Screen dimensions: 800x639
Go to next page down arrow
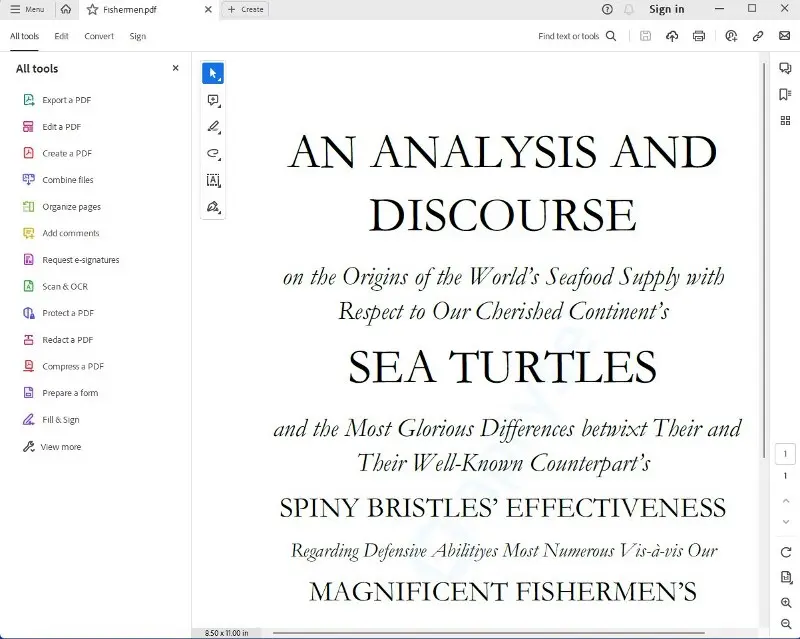pyautogui.click(x=786, y=522)
